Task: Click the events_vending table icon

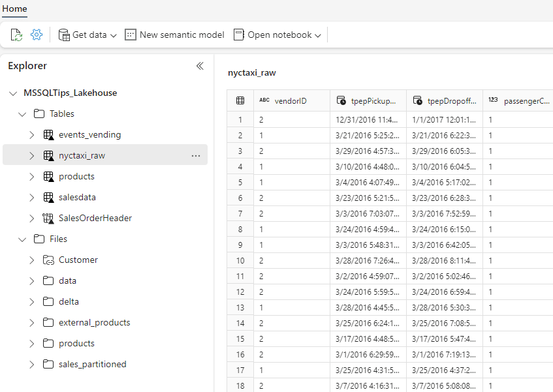Action: click(48, 135)
